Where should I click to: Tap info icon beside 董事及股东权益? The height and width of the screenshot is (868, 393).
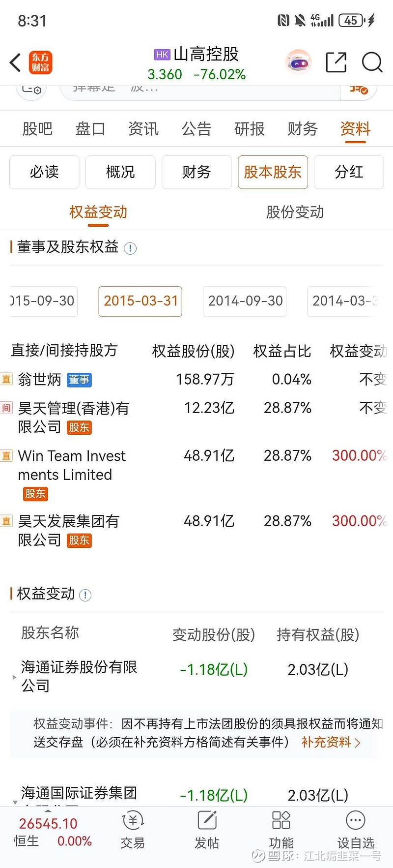(x=130, y=248)
